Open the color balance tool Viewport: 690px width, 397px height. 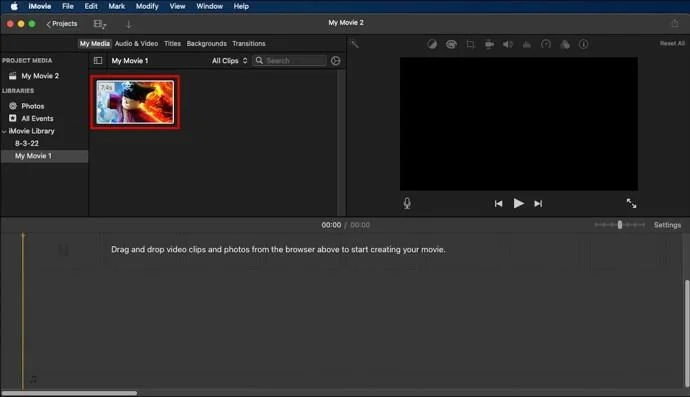click(x=432, y=44)
